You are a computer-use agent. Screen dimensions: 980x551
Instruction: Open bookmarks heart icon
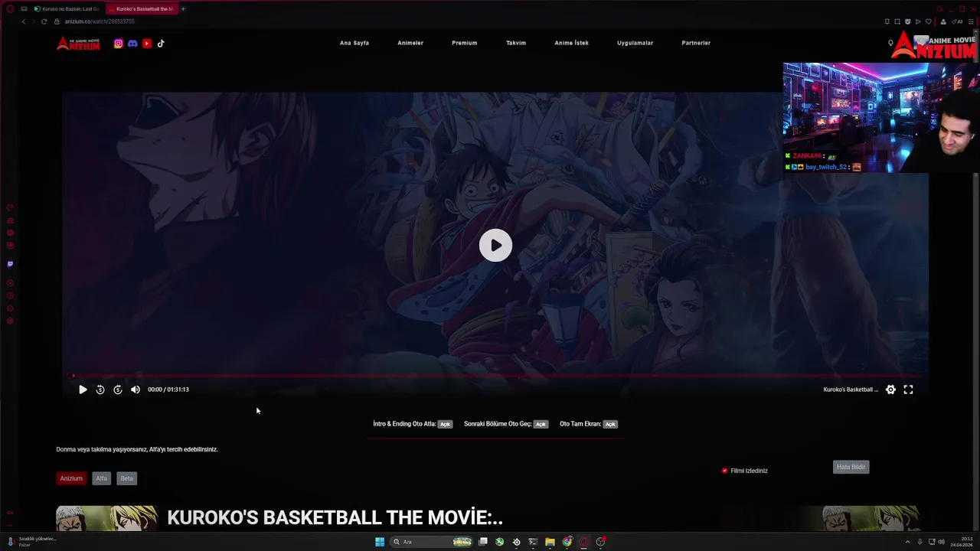tap(928, 21)
